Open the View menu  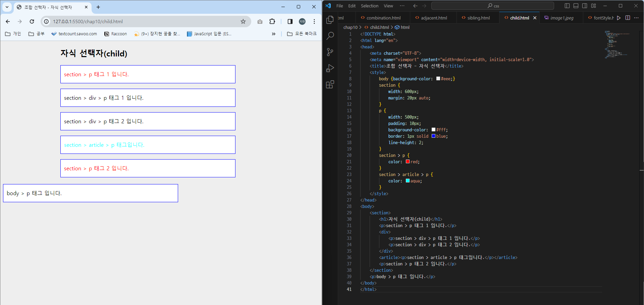coord(388,6)
